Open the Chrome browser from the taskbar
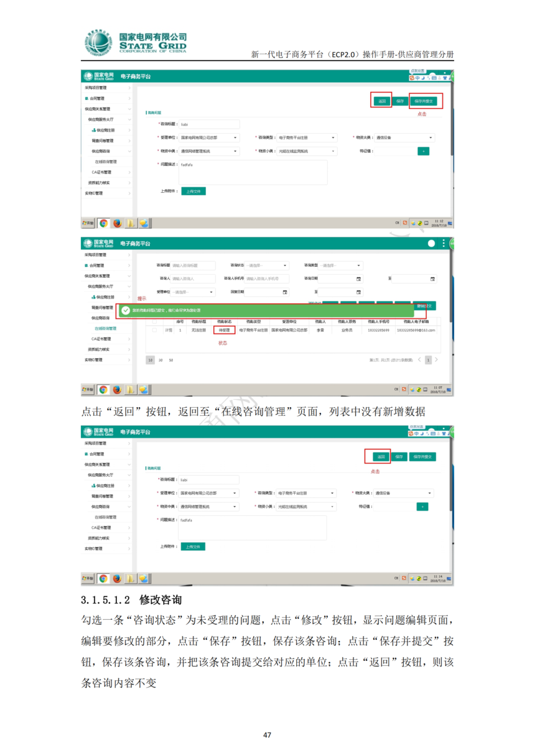 point(103,224)
